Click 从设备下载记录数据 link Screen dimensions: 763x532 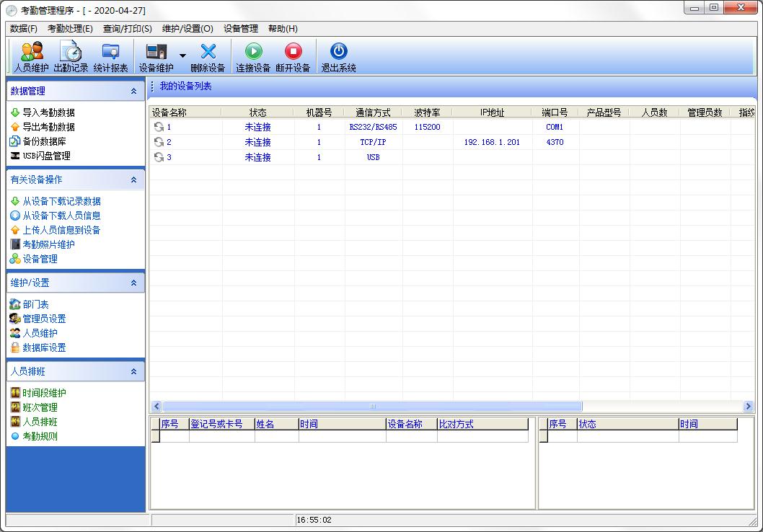61,201
